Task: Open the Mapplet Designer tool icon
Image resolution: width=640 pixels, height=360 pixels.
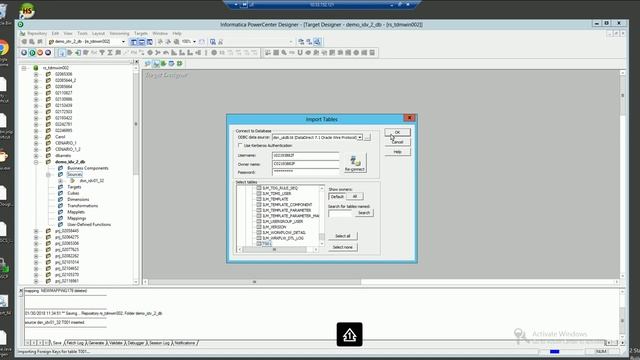Action: click(171, 64)
